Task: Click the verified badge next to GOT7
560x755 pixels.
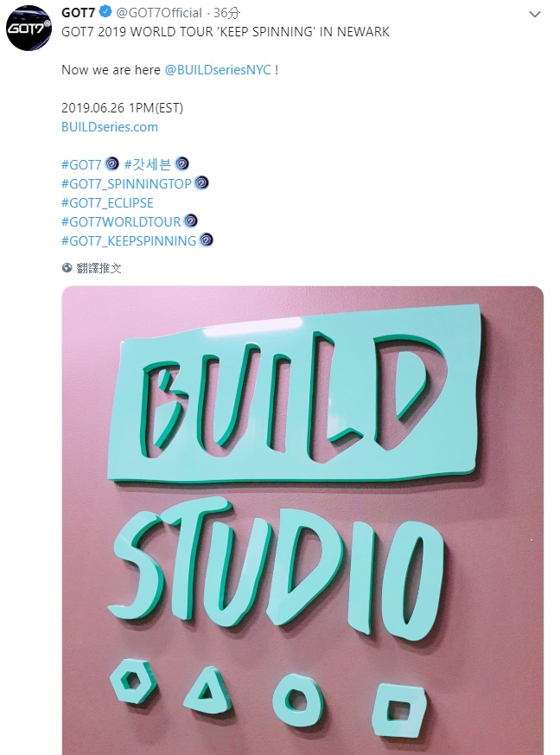Action: point(105,12)
